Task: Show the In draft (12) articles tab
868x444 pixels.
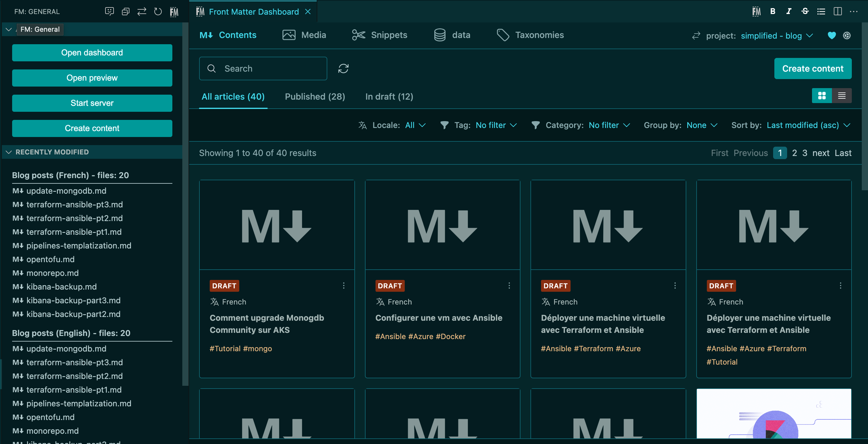Action: 389,97
